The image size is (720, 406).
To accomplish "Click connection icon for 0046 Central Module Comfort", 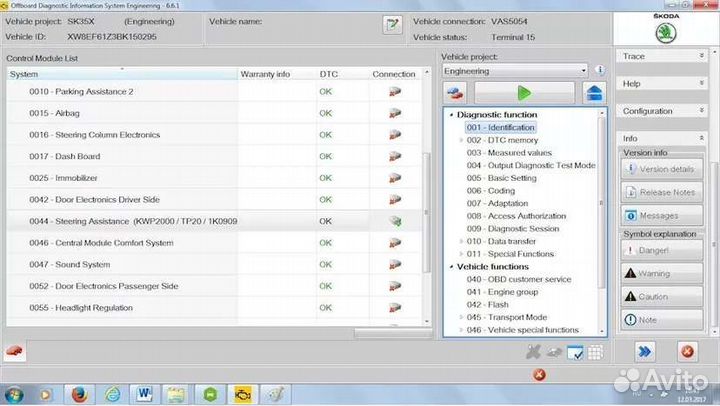I will coord(395,242).
